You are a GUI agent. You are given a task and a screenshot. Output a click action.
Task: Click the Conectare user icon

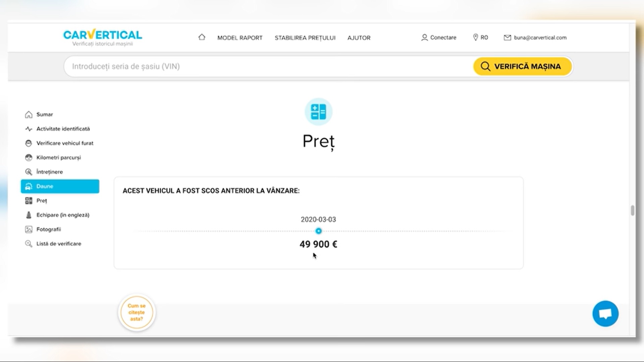pyautogui.click(x=424, y=38)
